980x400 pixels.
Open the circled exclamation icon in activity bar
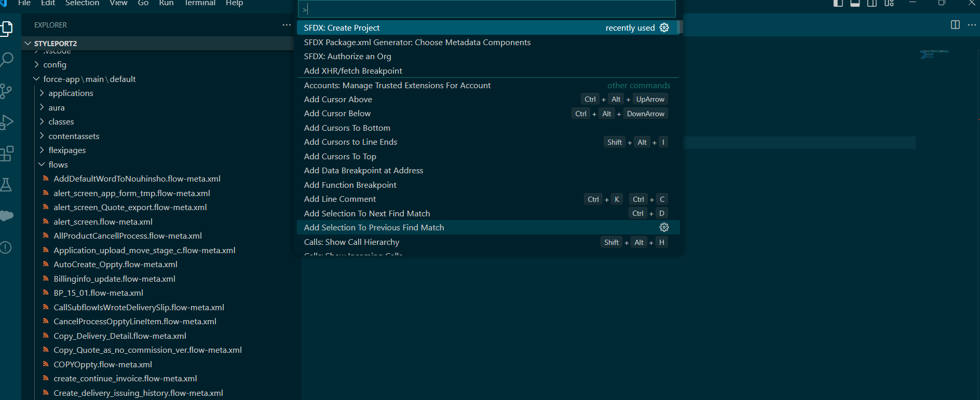click(6, 247)
